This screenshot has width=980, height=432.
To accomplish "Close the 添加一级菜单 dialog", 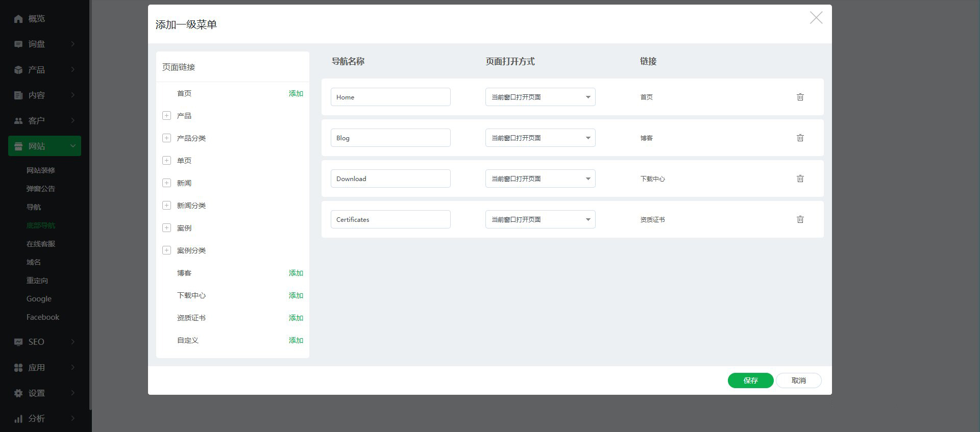I will coord(816,18).
